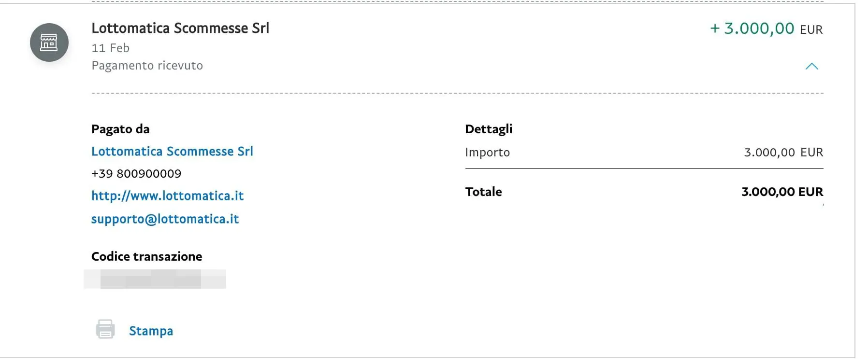Click the +3.000,00 EUR amount header
This screenshot has height=363, width=868.
pos(766,28)
